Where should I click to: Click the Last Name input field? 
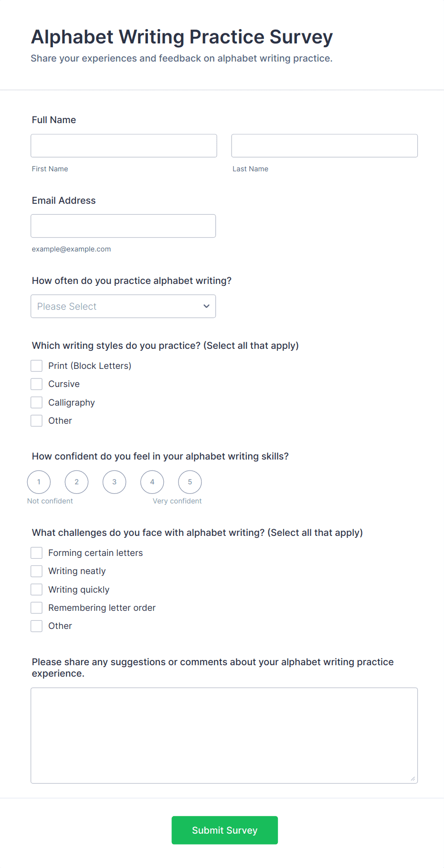[324, 146]
